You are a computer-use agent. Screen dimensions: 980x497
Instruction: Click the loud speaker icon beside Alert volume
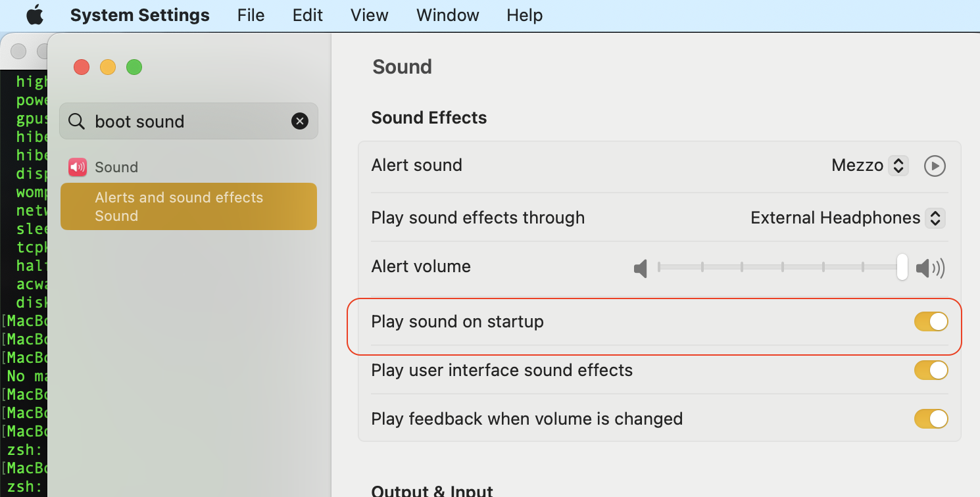(x=930, y=268)
